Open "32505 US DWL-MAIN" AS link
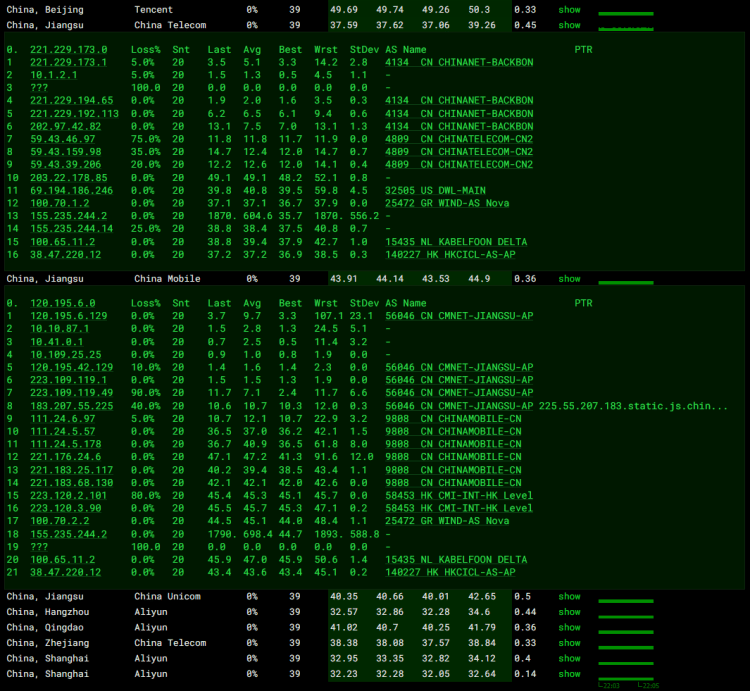Screen dimensions: 750x691 point(435,190)
